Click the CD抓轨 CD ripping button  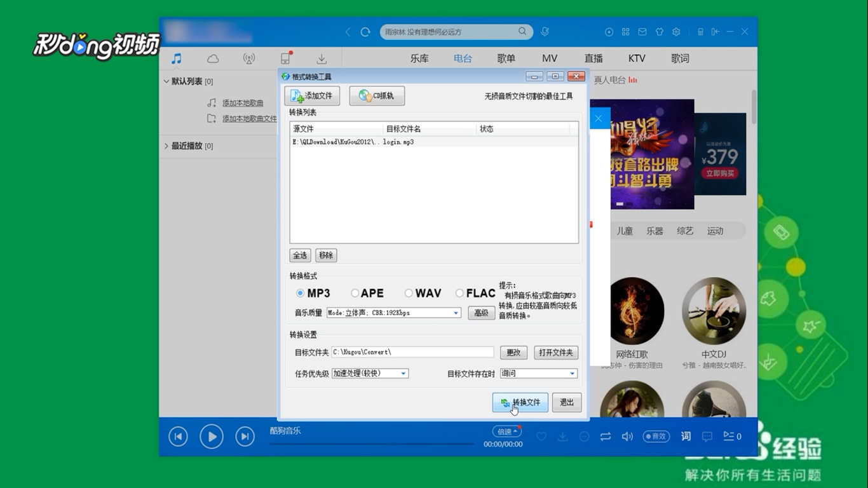pos(377,96)
